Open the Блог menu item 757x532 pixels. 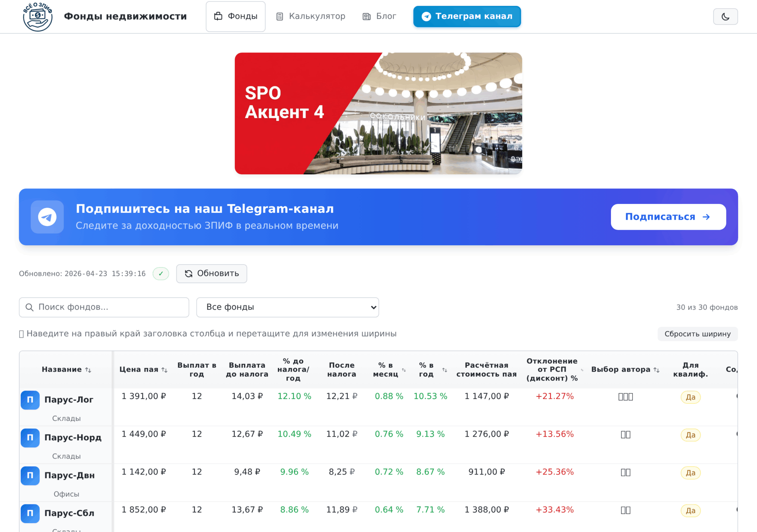(x=380, y=16)
